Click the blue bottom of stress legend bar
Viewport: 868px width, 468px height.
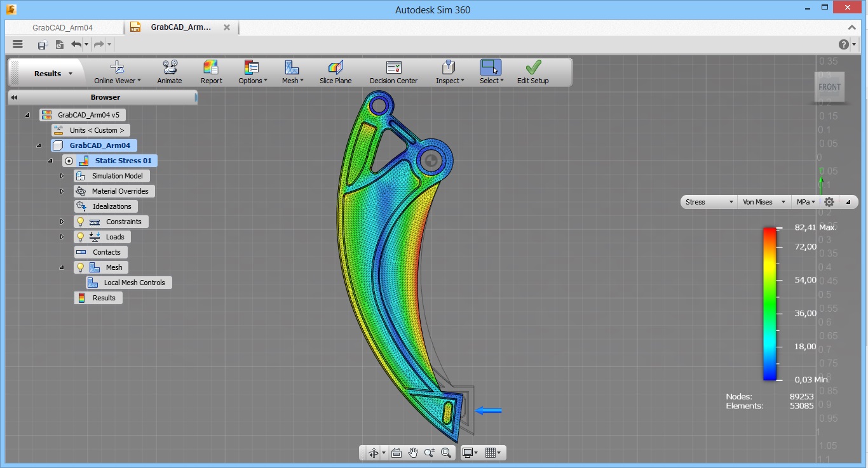[770, 376]
